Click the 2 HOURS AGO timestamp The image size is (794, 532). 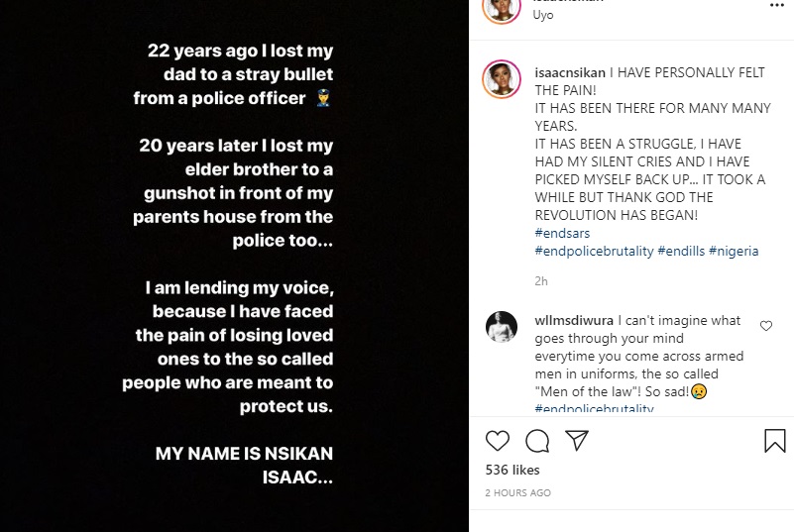coord(518,492)
